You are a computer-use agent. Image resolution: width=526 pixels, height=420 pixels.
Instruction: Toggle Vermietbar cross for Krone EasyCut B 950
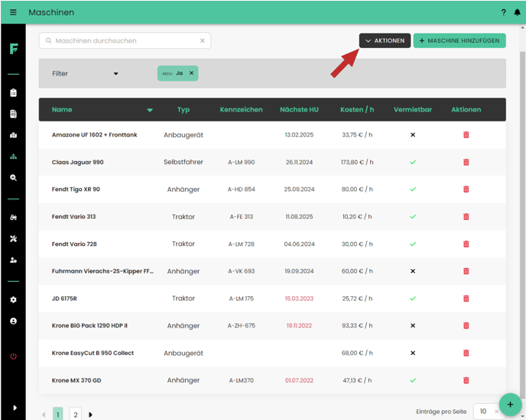pyautogui.click(x=413, y=353)
